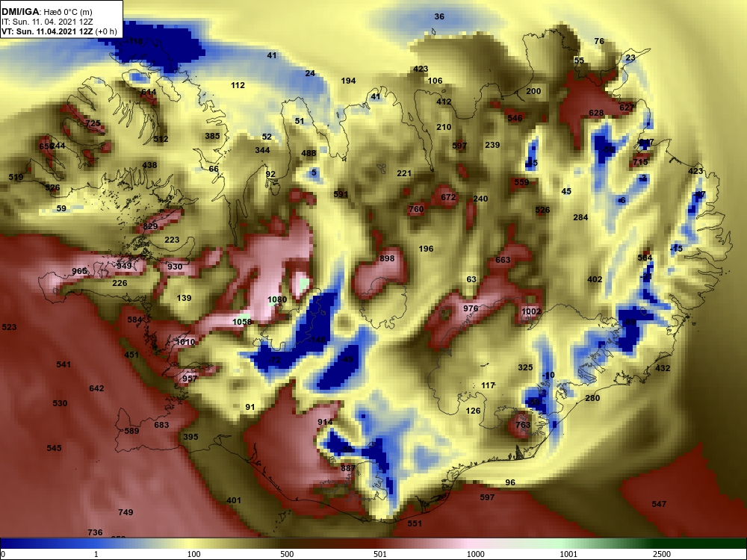Select the negative value '-72'
This screenshot has height=560, width=747.
coord(274,360)
